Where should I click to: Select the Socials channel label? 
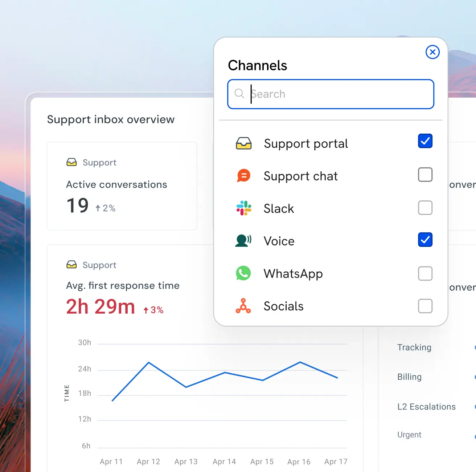[284, 306]
